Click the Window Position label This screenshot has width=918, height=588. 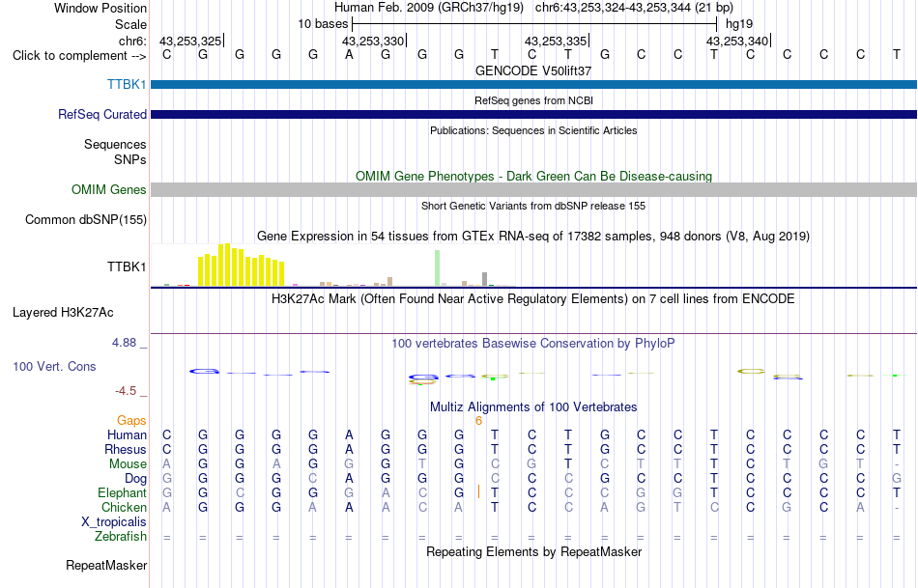(x=100, y=8)
